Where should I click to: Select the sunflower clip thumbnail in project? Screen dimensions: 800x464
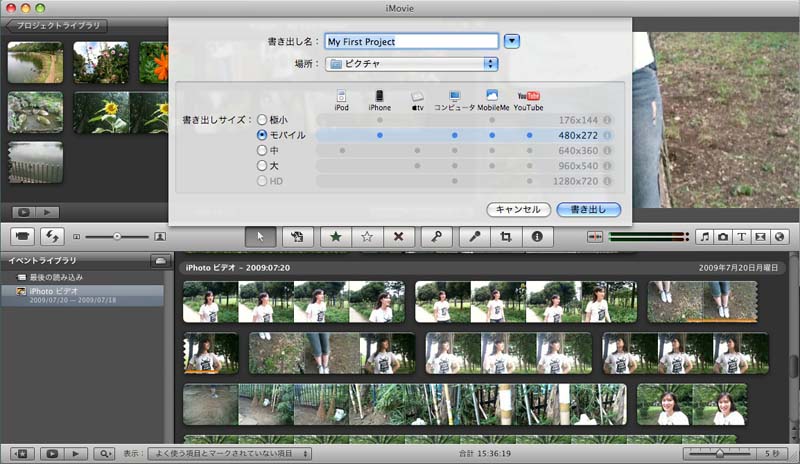click(x=121, y=112)
